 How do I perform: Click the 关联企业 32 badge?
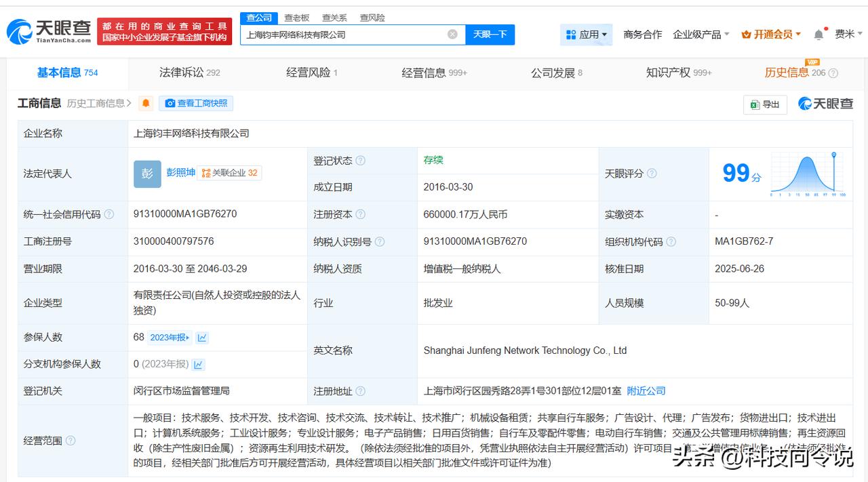coord(229,173)
